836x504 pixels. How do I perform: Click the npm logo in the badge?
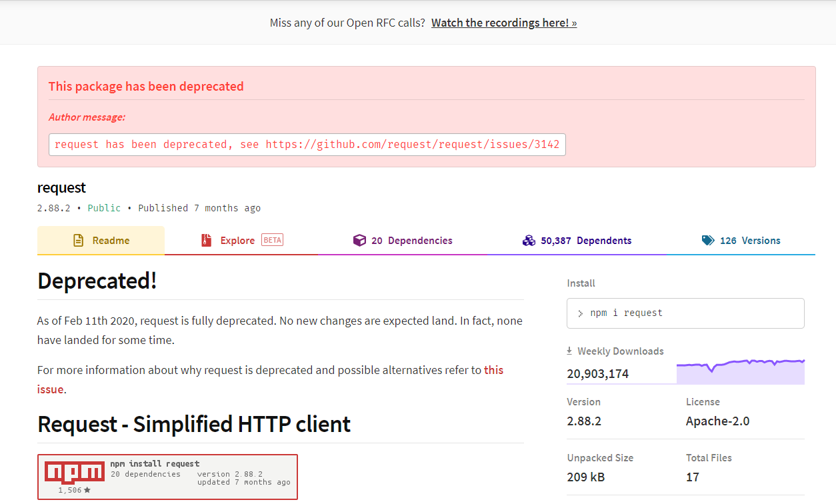75,471
